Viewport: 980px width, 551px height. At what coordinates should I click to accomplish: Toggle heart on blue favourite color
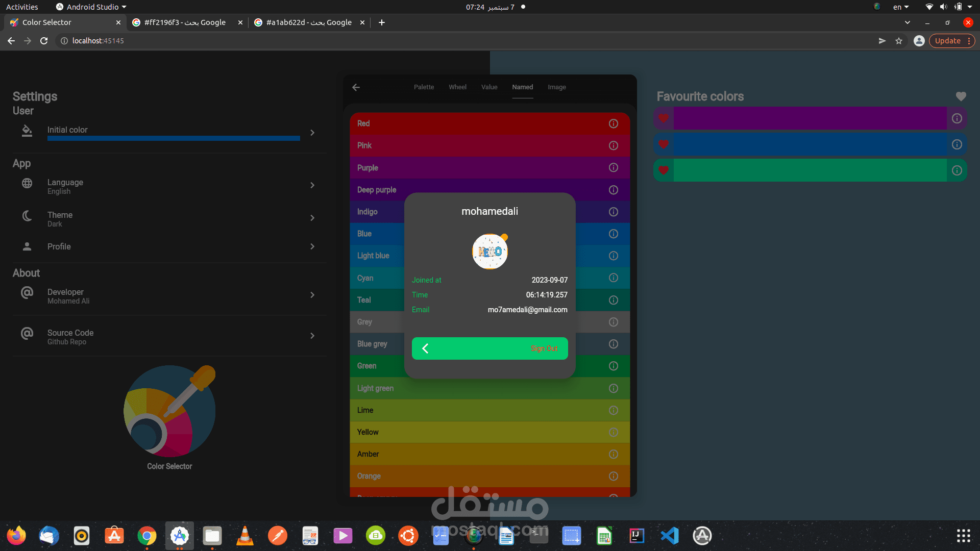pos(664,144)
